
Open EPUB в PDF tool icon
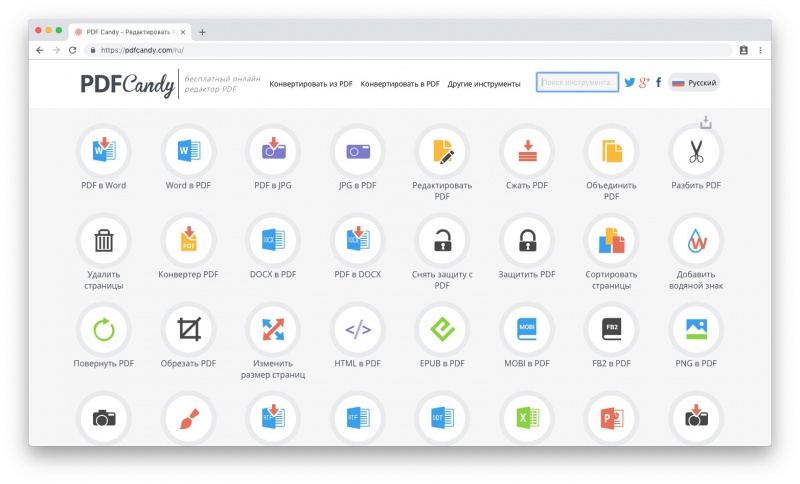click(442, 329)
